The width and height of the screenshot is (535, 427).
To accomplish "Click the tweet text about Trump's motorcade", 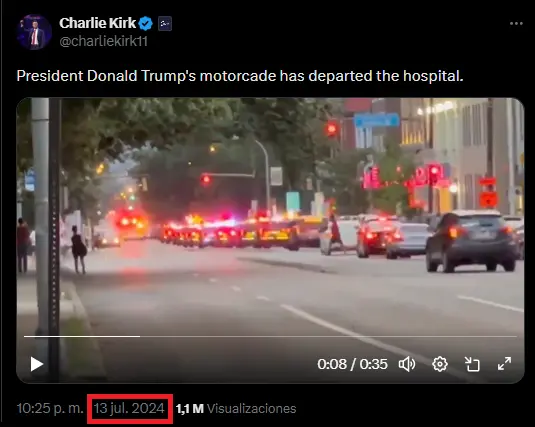I will point(240,76).
